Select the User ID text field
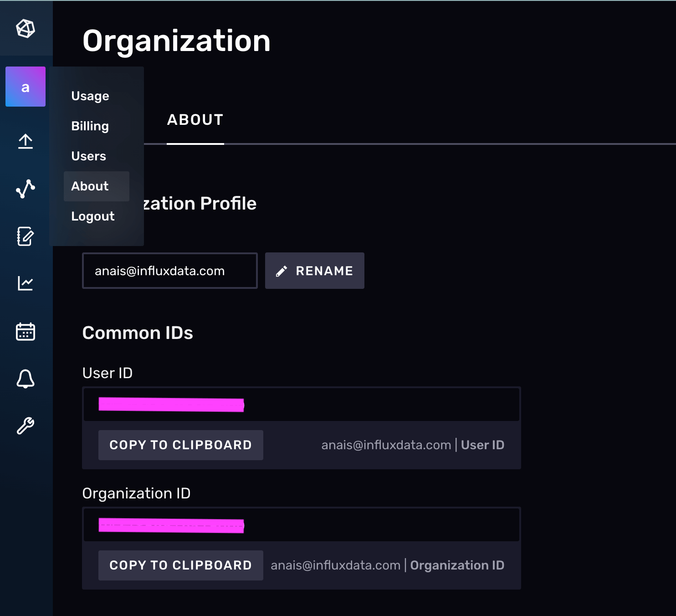The image size is (676, 616). click(301, 404)
